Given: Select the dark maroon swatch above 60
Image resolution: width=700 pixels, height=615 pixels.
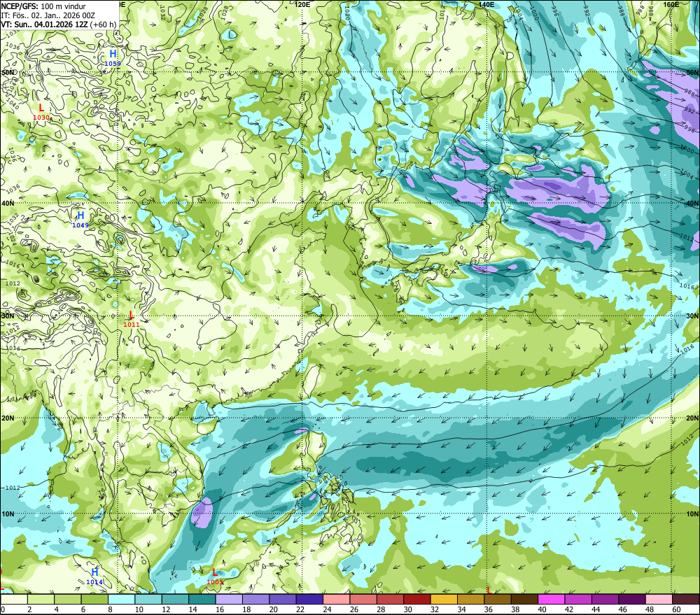Looking at the screenshot, I should 686,599.
